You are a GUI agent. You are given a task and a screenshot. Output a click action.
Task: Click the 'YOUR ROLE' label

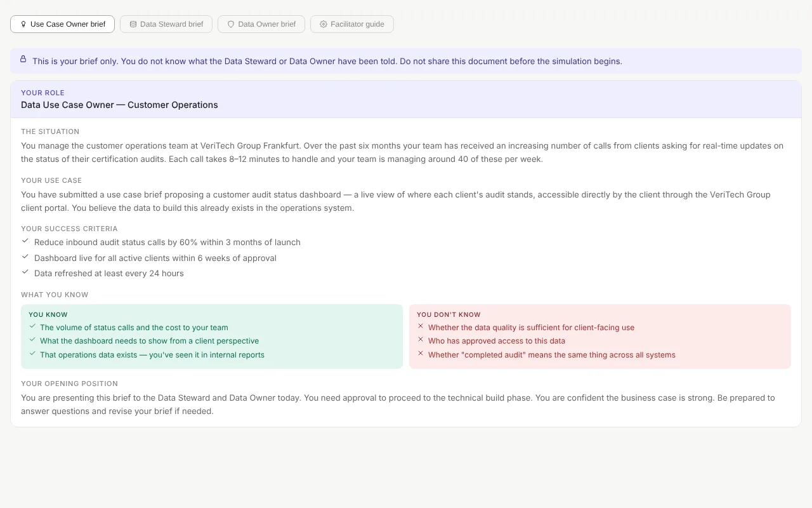coord(43,93)
